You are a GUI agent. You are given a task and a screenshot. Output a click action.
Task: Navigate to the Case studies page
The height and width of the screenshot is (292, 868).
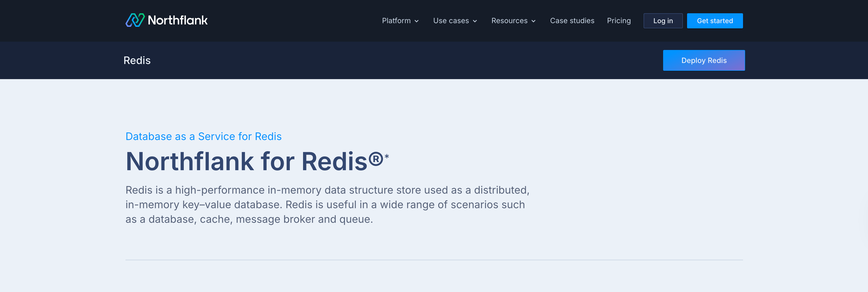[572, 21]
